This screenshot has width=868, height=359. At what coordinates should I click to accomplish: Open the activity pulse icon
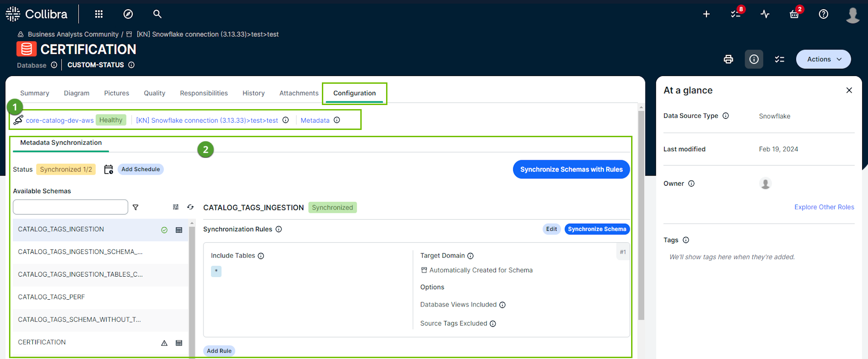click(765, 14)
